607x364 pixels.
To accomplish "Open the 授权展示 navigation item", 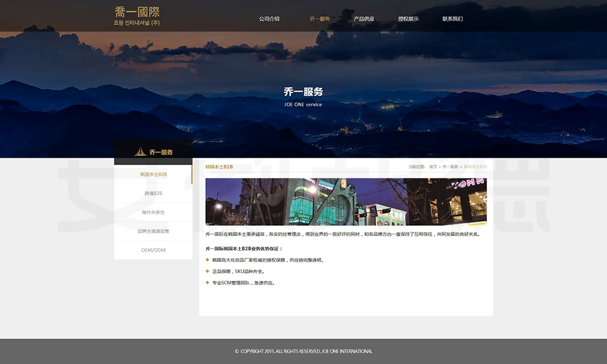I will click(x=408, y=19).
